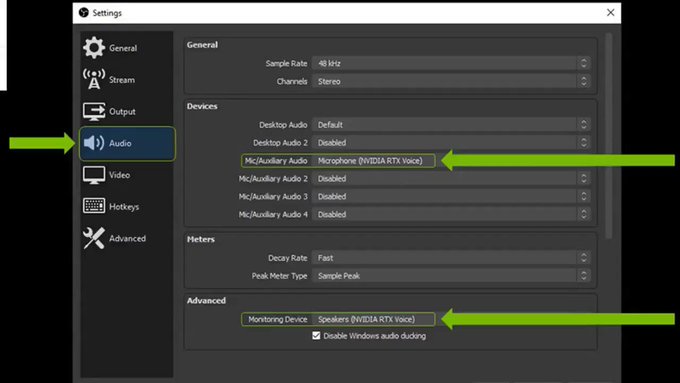The image size is (680, 383).
Task: Open Output settings monitor icon
Action: click(94, 111)
